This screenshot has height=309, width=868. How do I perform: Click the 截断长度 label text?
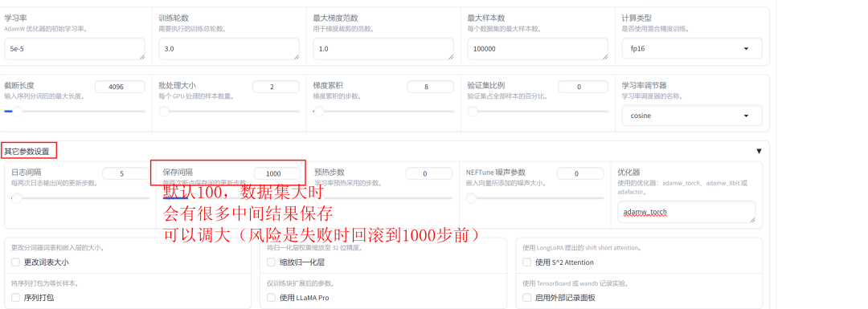pos(19,86)
